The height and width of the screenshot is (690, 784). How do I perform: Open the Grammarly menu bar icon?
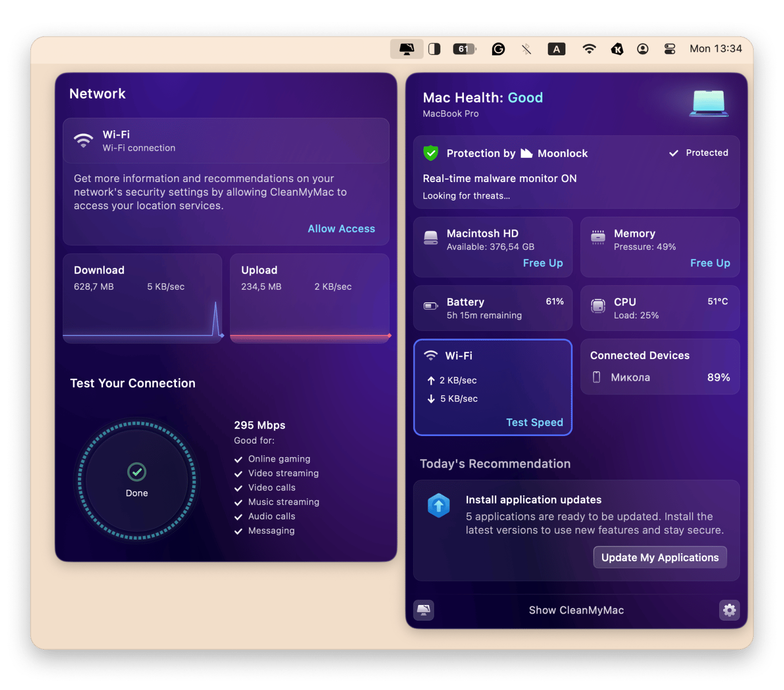tap(498, 49)
